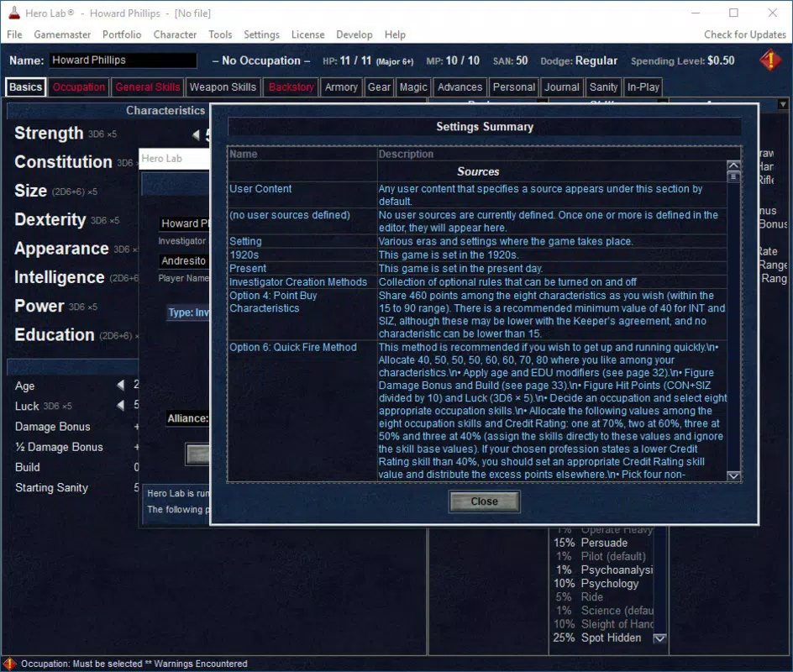Switch to the Armory tab

[x=341, y=87]
